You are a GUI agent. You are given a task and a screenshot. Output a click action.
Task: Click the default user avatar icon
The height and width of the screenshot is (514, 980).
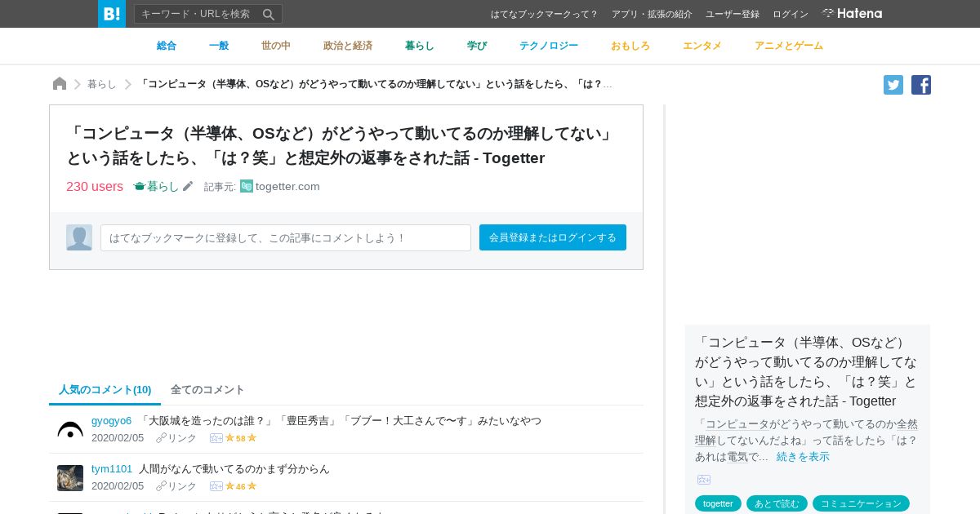[x=79, y=237]
